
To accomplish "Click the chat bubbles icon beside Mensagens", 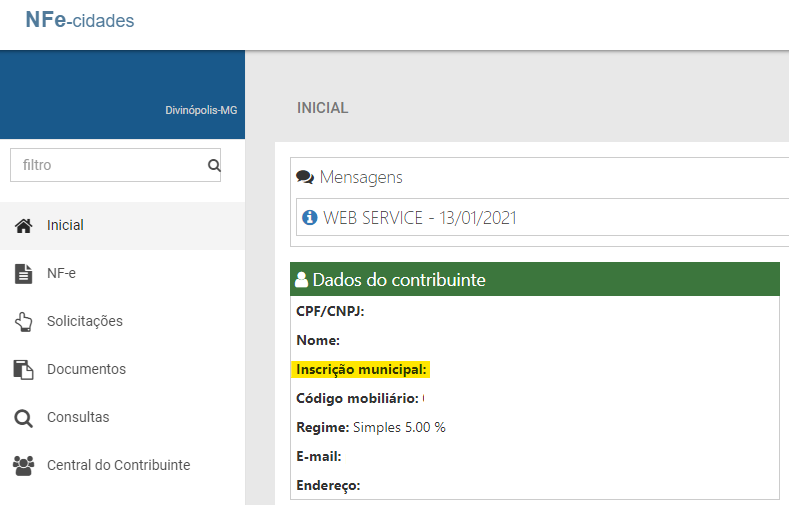I will click(305, 177).
